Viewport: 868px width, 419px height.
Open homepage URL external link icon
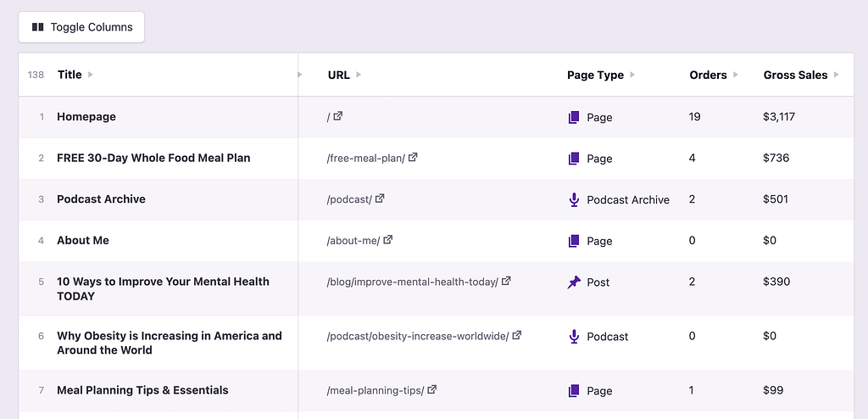click(338, 116)
